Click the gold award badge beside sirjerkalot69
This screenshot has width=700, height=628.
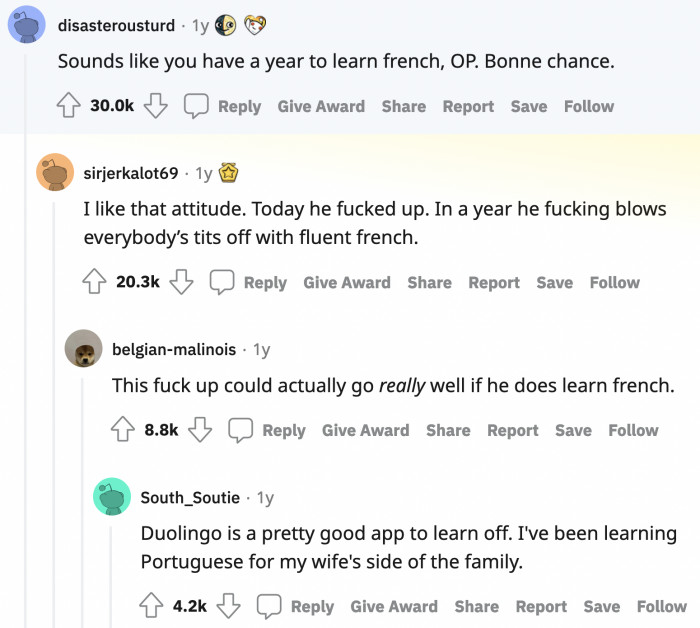coord(228,173)
